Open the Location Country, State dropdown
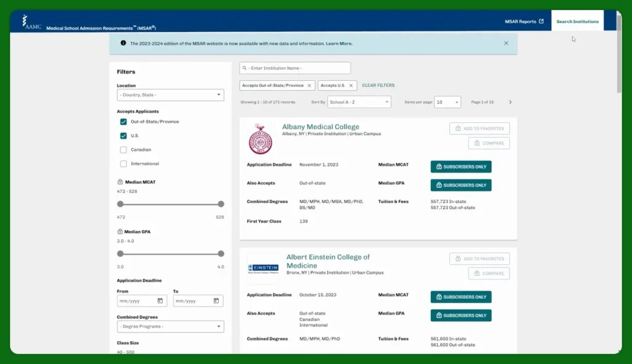The image size is (632, 364). pos(170,95)
